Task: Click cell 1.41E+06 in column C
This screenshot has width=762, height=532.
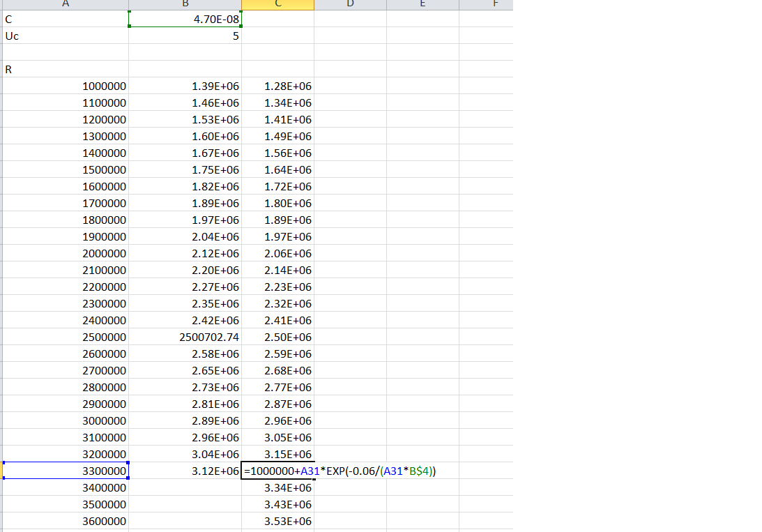Action: coord(277,119)
